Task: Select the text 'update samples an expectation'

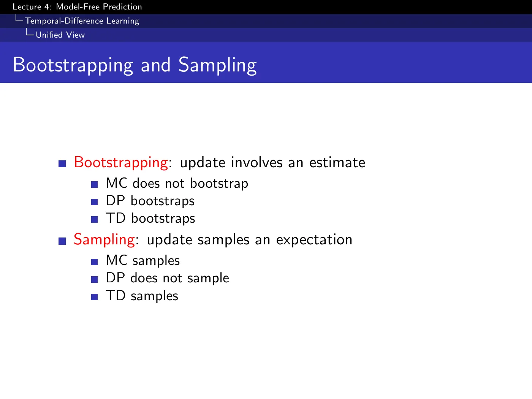Action: pos(249,240)
